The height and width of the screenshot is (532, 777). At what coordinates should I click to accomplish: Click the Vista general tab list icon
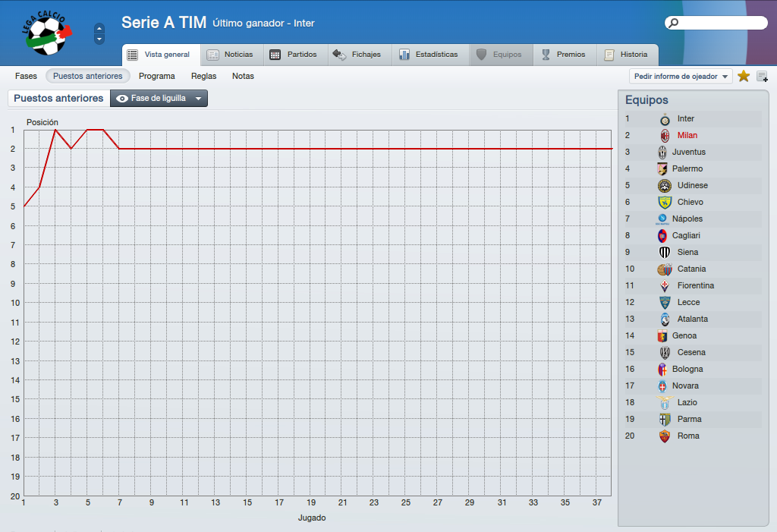(x=132, y=55)
